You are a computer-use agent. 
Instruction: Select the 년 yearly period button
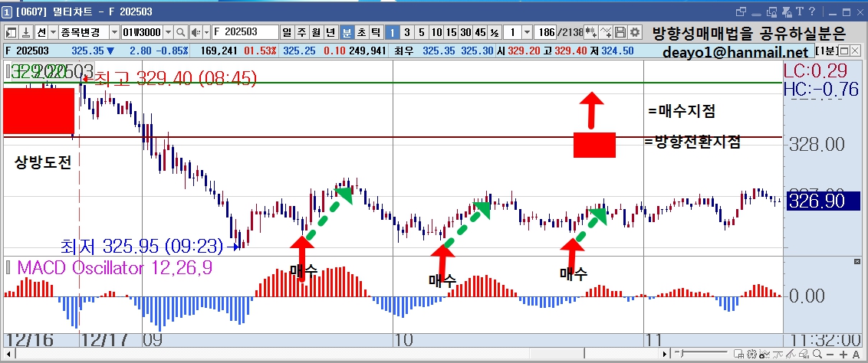pos(330,32)
